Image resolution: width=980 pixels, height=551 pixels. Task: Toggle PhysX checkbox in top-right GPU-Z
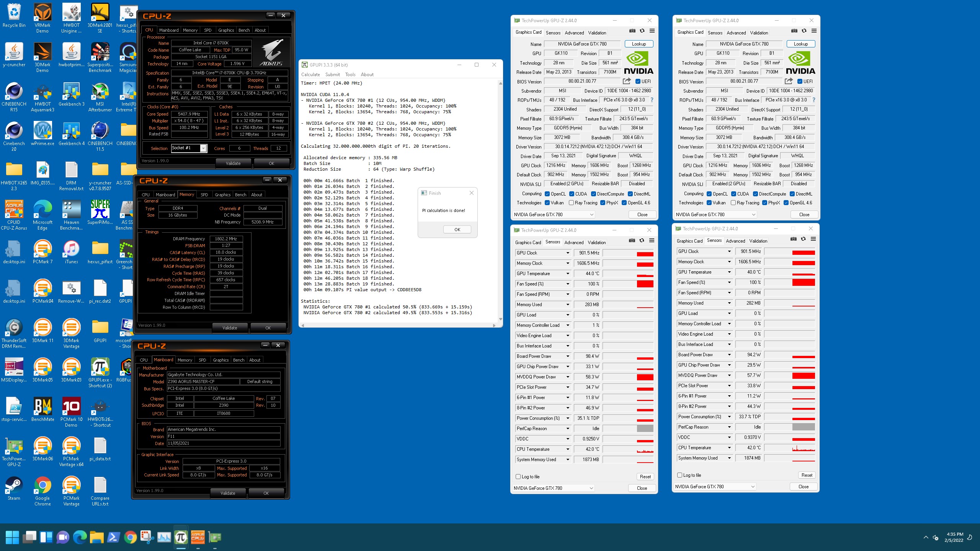[x=765, y=203]
